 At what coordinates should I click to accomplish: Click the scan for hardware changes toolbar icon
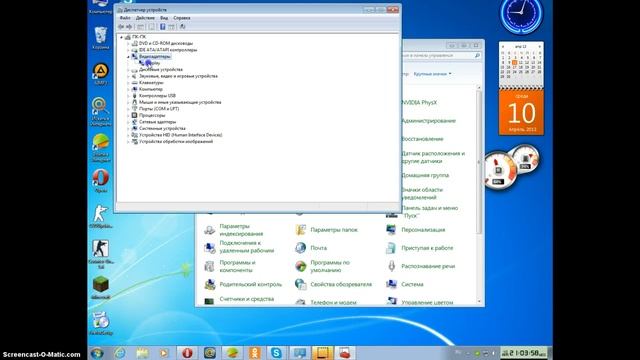(182, 27)
